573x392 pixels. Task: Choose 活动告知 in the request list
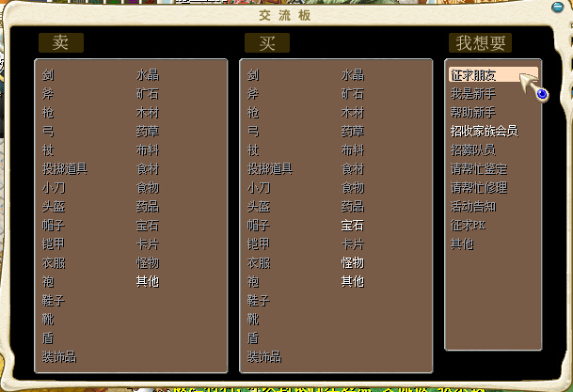coord(473,206)
